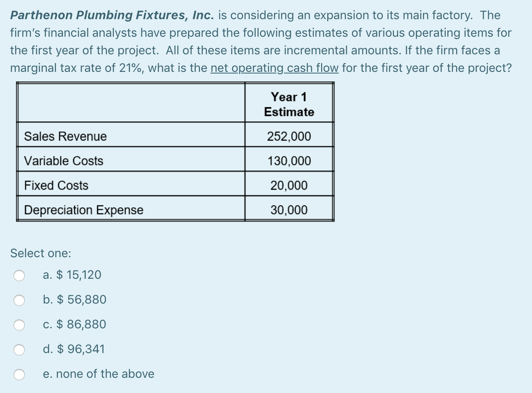The height and width of the screenshot is (393, 532).
Task: Select answer option d. $ 96,341
Action: [x=19, y=349]
